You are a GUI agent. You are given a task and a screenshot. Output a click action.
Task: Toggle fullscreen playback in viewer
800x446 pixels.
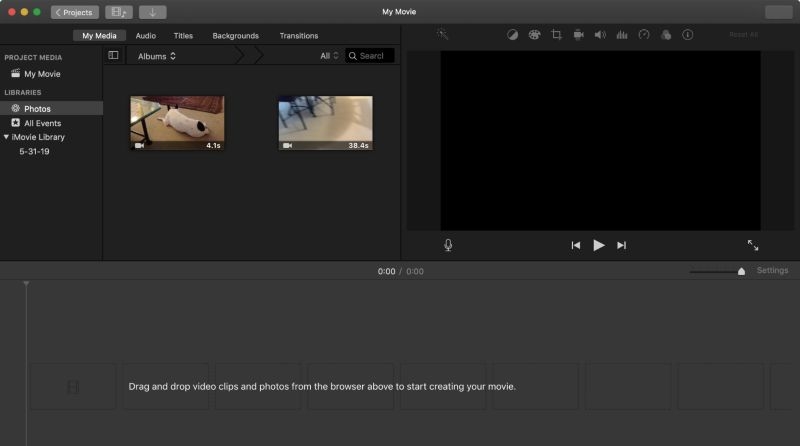click(x=753, y=245)
